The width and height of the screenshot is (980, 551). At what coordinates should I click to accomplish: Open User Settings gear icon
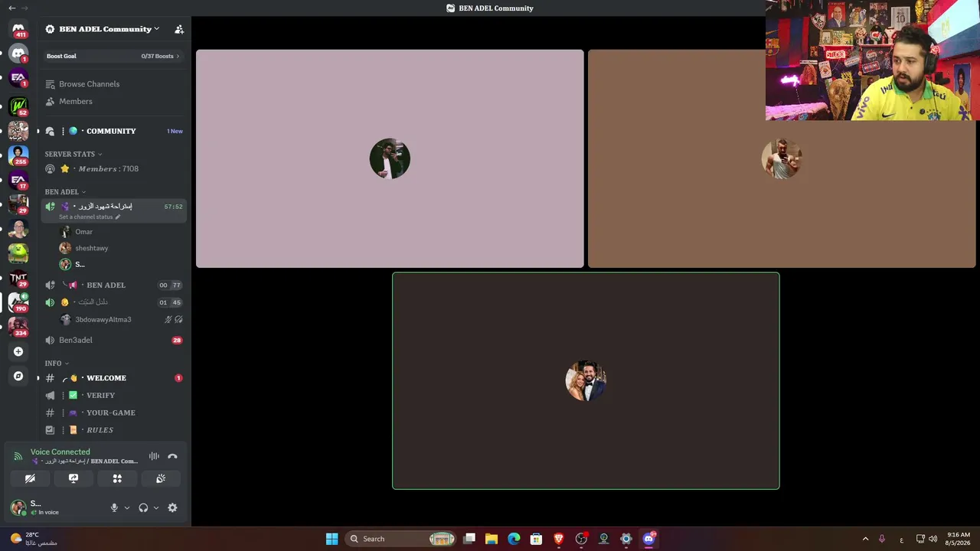click(172, 507)
